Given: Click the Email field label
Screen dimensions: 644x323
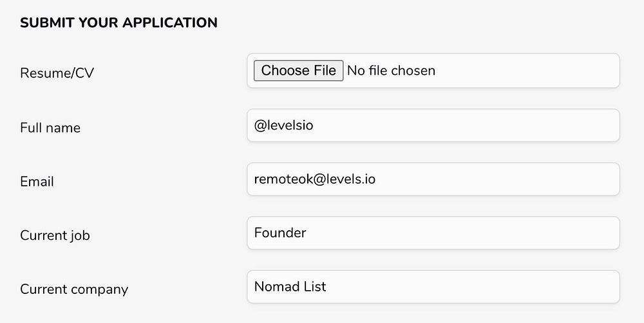Looking at the screenshot, I should (37, 182).
